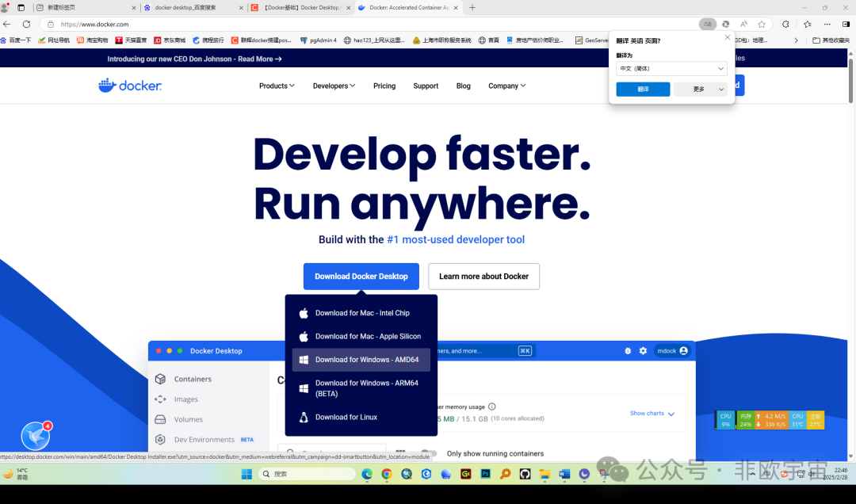
Task: Open the read aloud icon in address bar
Action: 743,24
